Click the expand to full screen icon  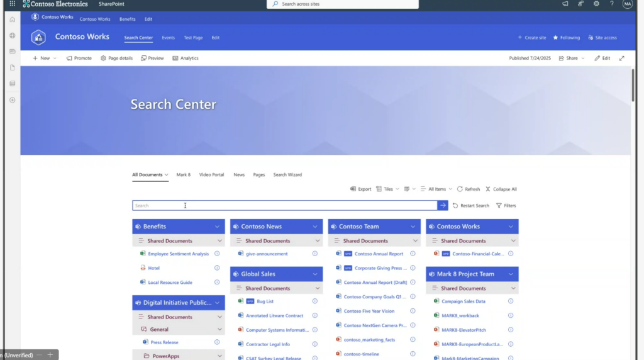pyautogui.click(x=622, y=59)
